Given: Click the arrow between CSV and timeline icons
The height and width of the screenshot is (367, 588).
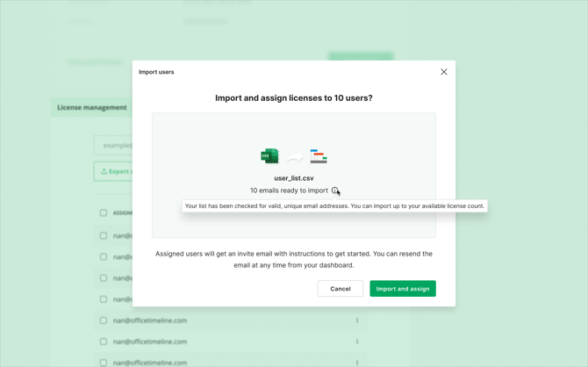Looking at the screenshot, I should [294, 157].
